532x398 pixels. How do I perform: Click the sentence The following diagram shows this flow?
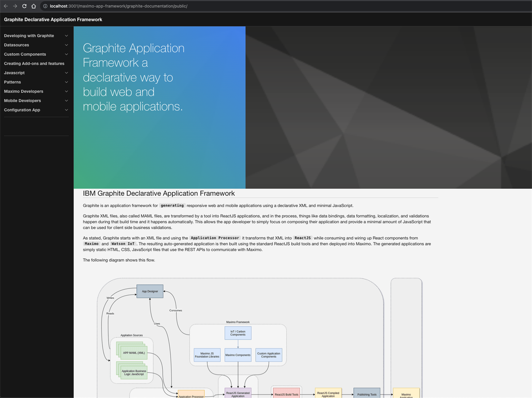click(119, 260)
